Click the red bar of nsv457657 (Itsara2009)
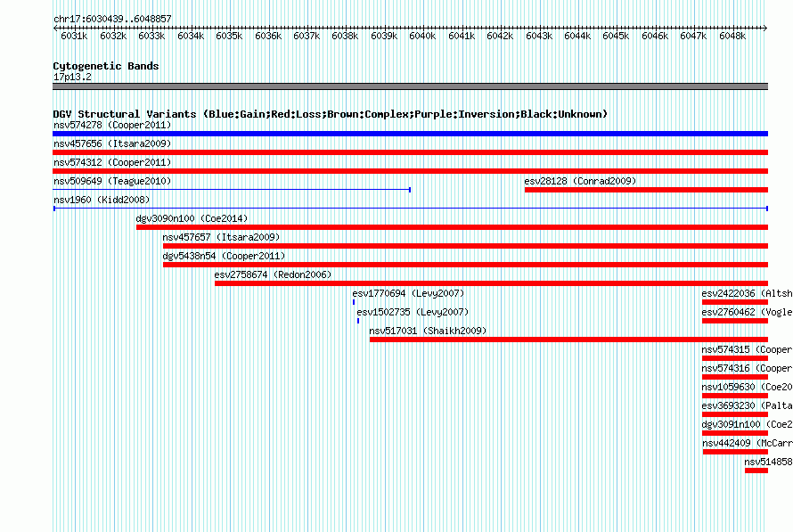The width and height of the screenshot is (793, 532). [465, 246]
